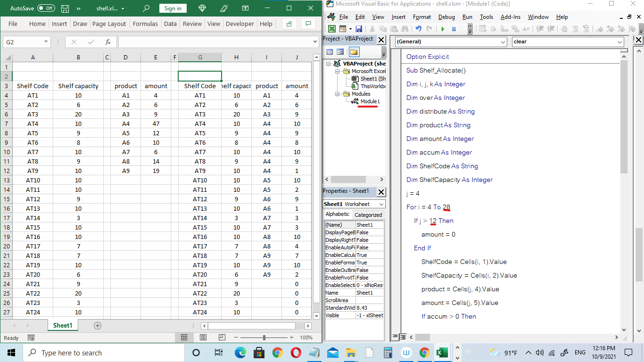Collapse the Modules folder in project tree

(x=338, y=94)
